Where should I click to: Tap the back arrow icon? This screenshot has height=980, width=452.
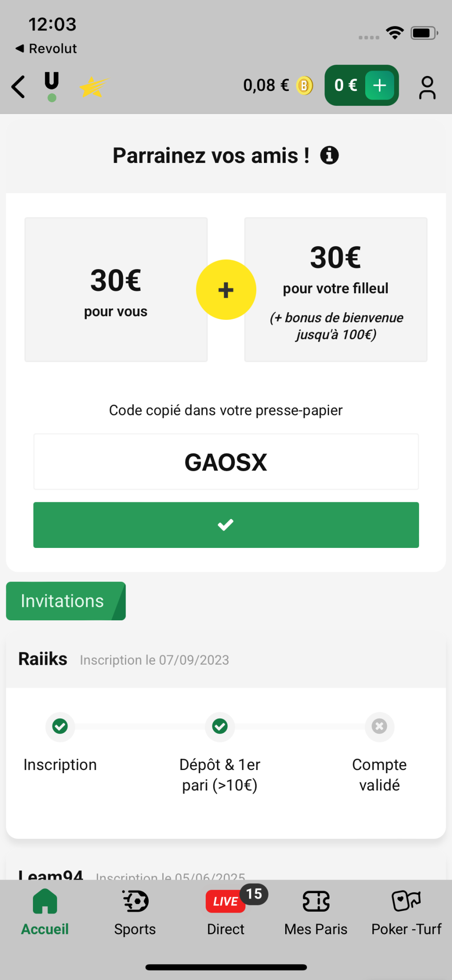[x=18, y=86]
